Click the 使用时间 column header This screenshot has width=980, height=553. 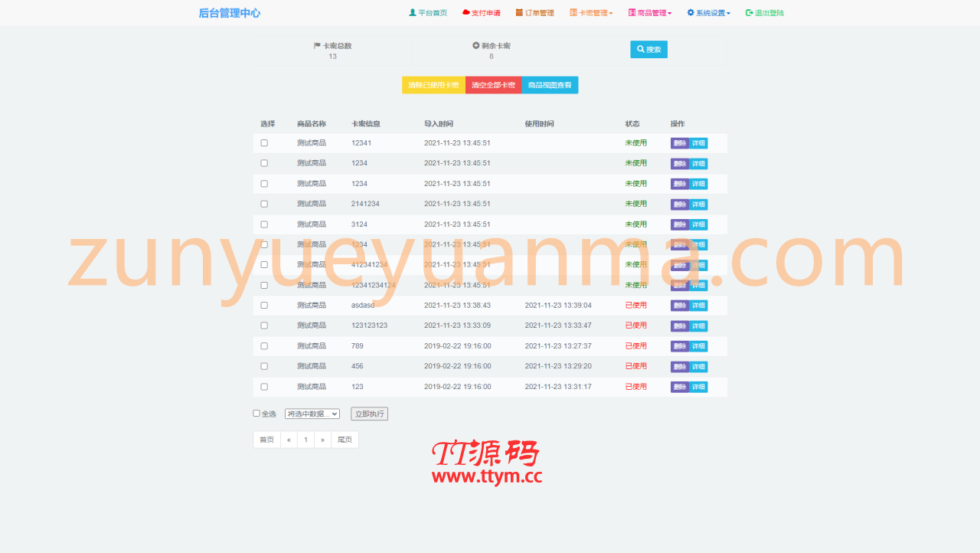click(539, 123)
